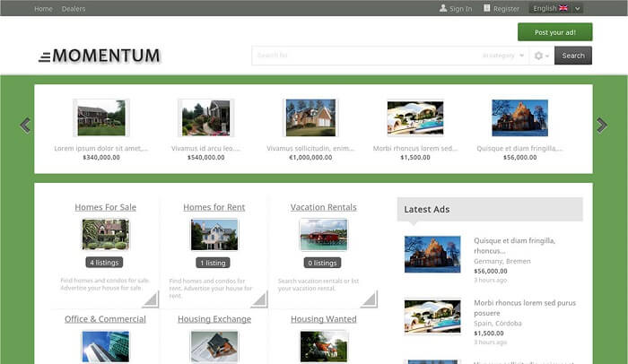Open Latest Ads Bremen castle thumbnail
The height and width of the screenshot is (364, 628).
pos(432,255)
